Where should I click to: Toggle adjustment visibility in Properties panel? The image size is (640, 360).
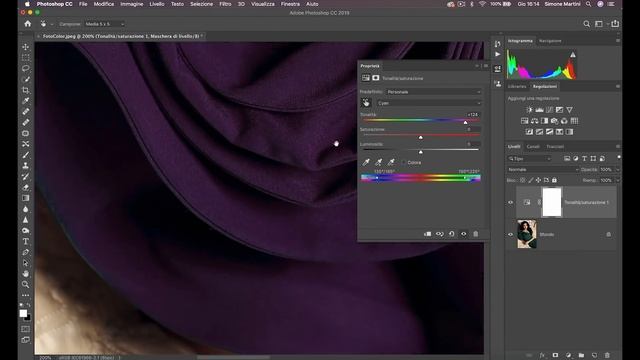click(x=464, y=234)
